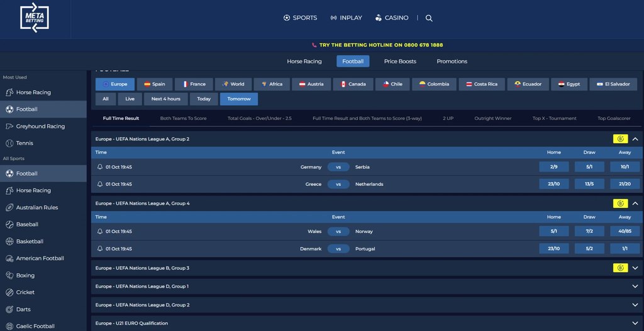This screenshot has width=644, height=331.
Task: Filter by Costa Rica flag button
Action: click(x=482, y=84)
